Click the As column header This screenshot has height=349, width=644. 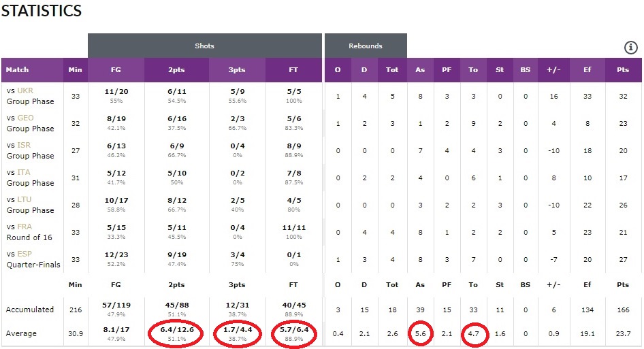(420, 70)
